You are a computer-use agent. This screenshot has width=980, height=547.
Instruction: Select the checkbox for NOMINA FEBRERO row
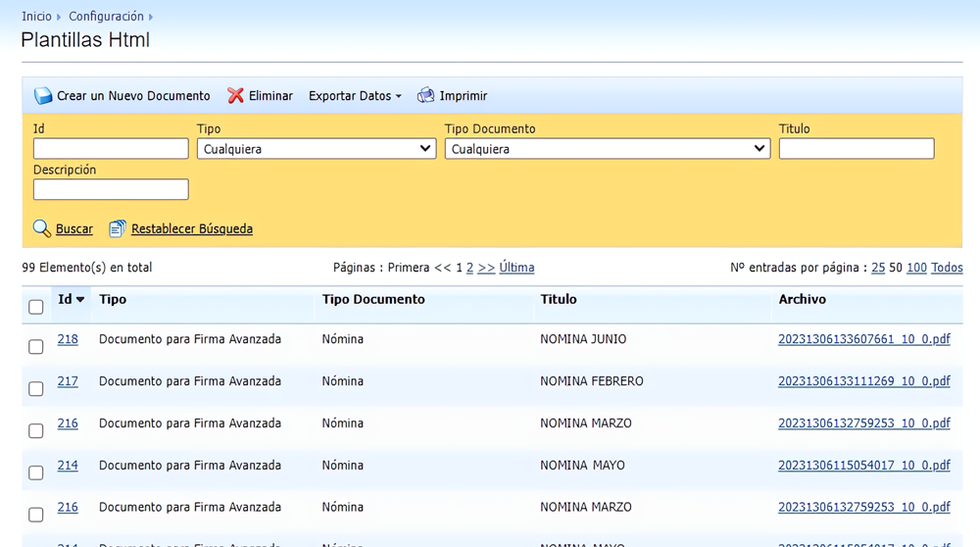[x=36, y=389]
